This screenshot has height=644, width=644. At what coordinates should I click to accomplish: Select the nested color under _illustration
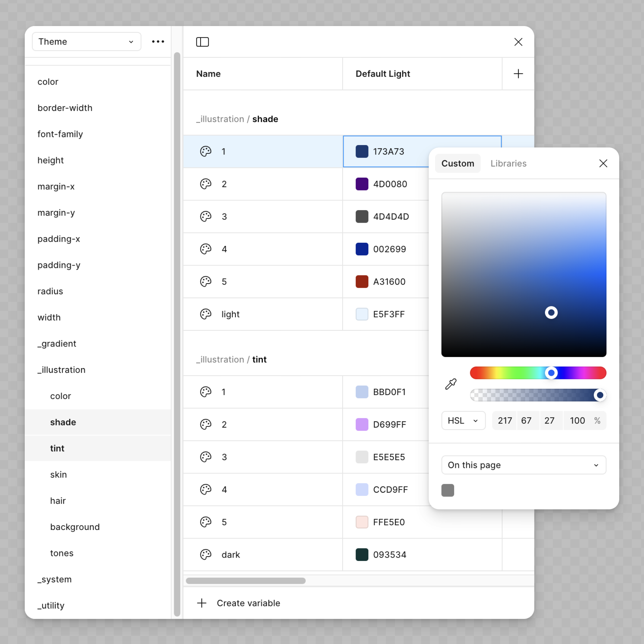tap(98, 396)
